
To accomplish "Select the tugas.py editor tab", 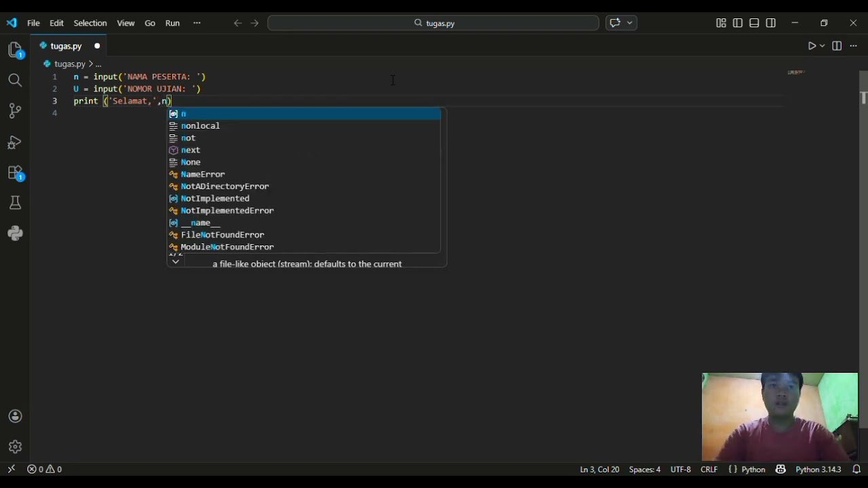I will pyautogui.click(x=68, y=46).
